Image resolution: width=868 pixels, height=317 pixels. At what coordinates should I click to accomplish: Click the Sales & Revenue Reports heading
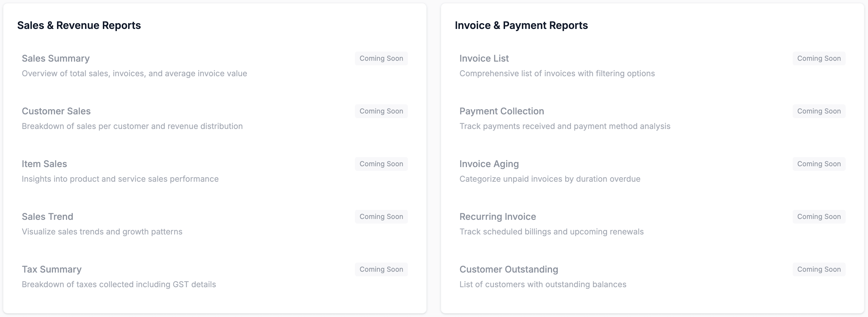point(79,25)
